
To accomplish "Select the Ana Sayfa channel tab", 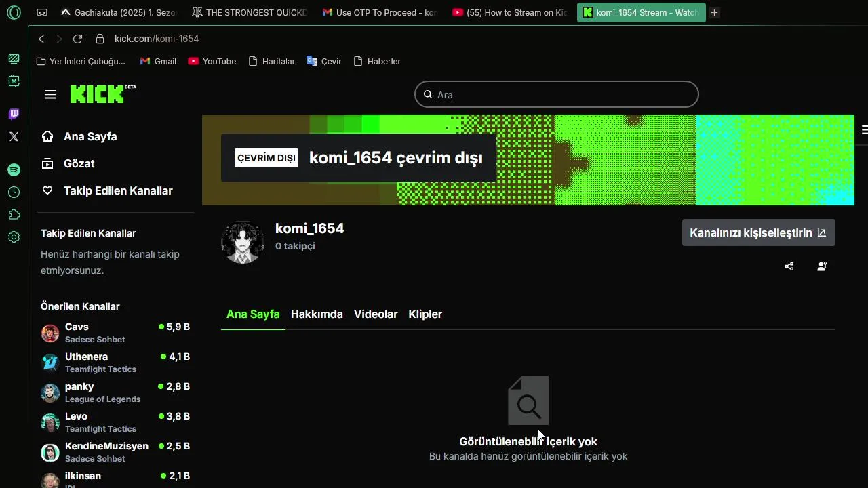I will click(x=253, y=314).
